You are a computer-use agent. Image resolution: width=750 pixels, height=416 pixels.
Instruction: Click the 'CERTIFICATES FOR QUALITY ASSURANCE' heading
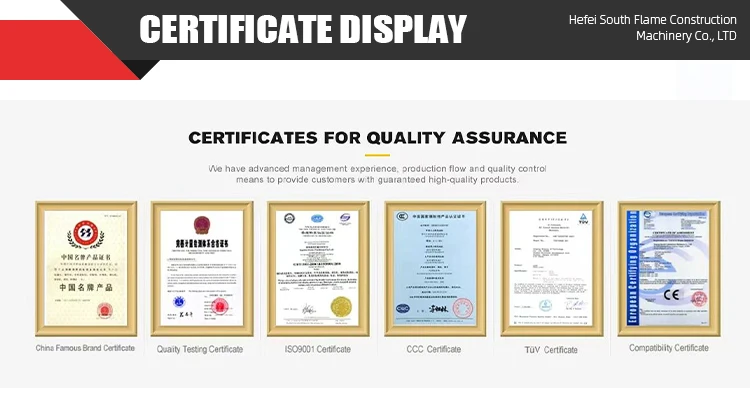377,137
